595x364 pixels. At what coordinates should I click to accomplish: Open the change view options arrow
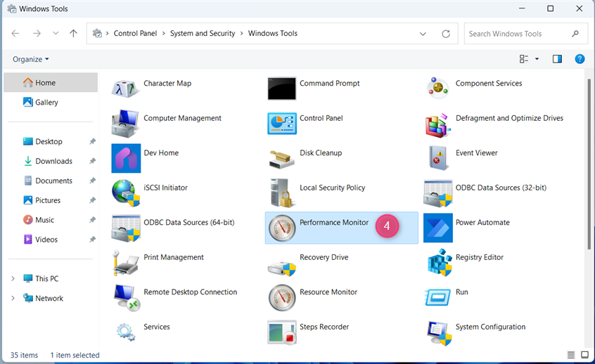click(x=537, y=59)
